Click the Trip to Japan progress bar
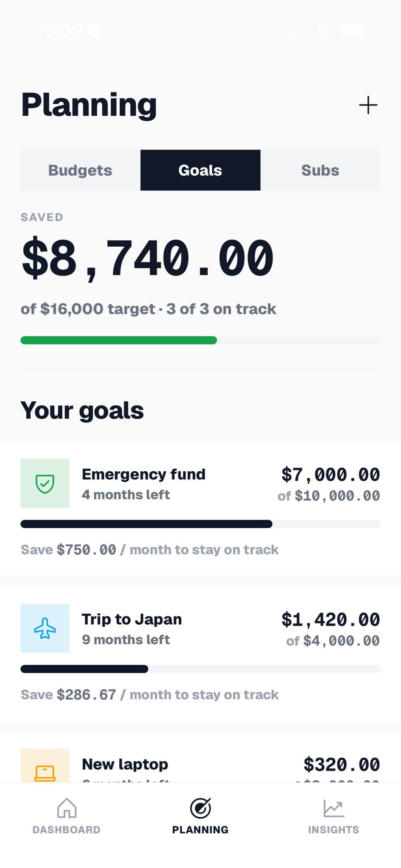This screenshot has height=868, width=401. coord(200,669)
